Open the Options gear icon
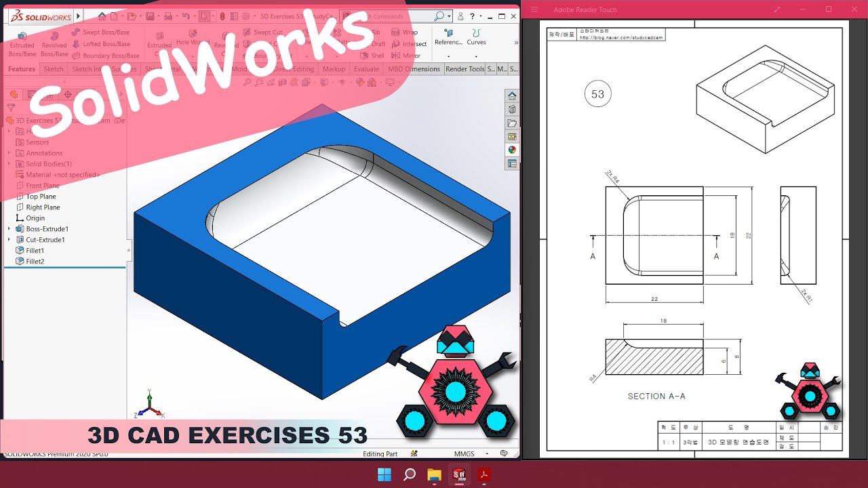 245,16
